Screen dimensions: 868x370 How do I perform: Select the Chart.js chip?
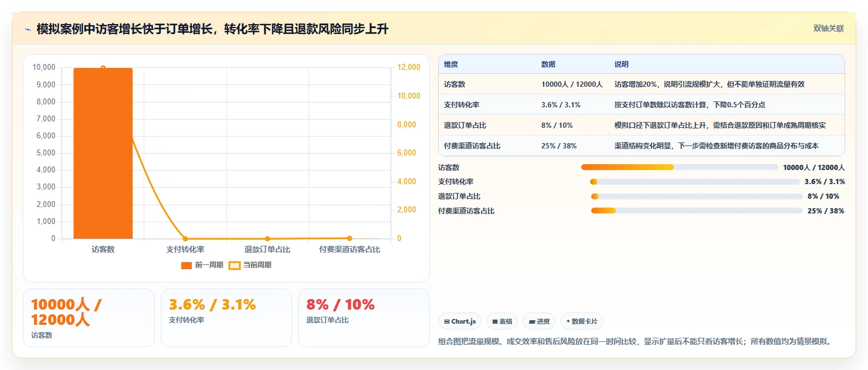pyautogui.click(x=460, y=321)
